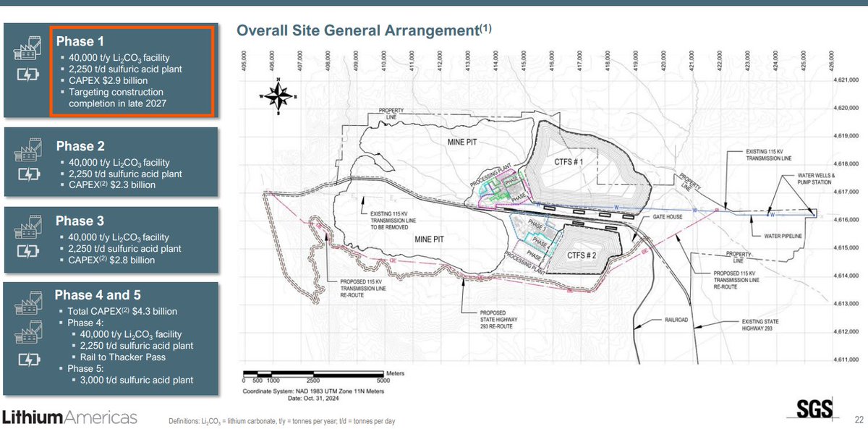Click the 'CTFS # 2' map label
Viewport: 868px width, 429px height.
tap(583, 254)
